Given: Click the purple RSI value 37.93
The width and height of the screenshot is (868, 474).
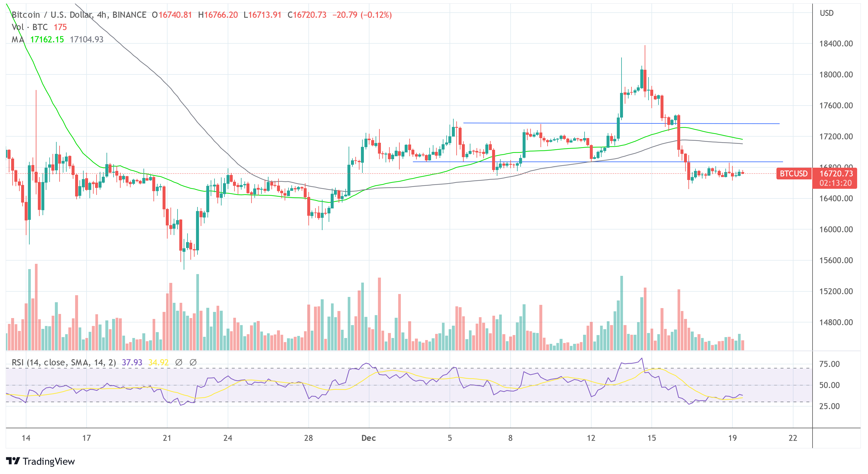Looking at the screenshot, I should pos(132,362).
